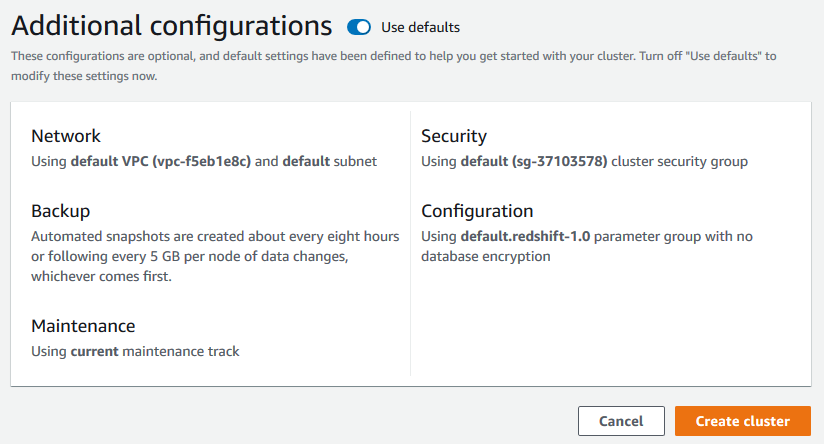Viewport: 824px width, 444px height.
Task: Select the default VPC vpc-f5eb1e8c text
Action: [161, 161]
